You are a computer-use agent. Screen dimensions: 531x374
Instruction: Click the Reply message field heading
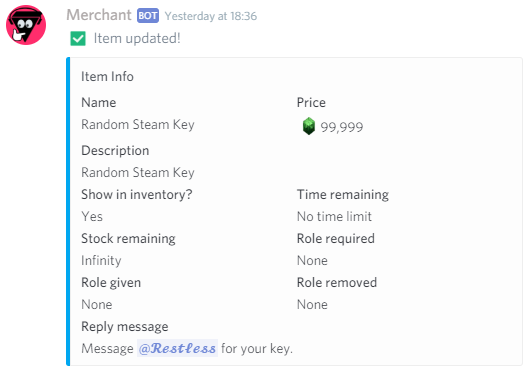click(125, 327)
